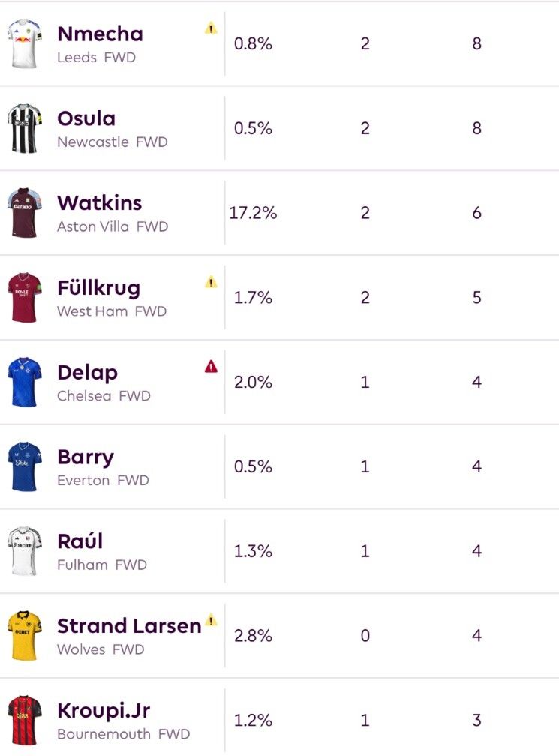Open Watkins player details
Image resolution: width=559 pixels, height=756 pixels.
pos(99,203)
